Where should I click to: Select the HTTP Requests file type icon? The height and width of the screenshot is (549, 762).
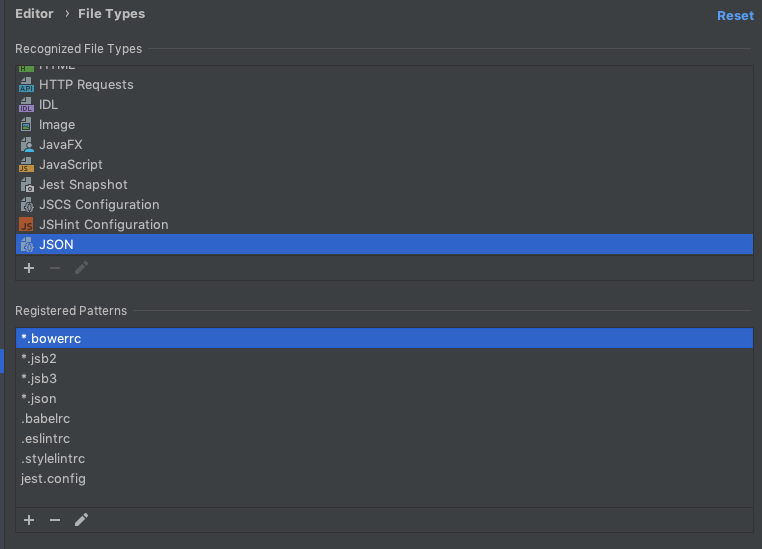26,85
